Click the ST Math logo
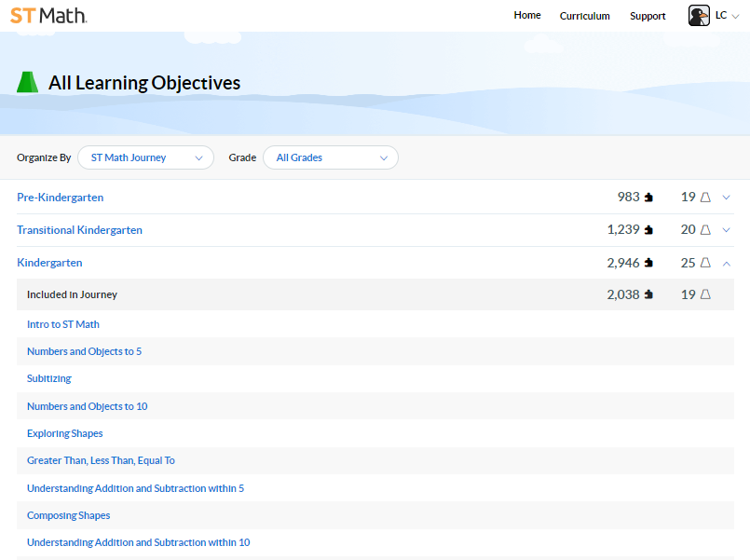The width and height of the screenshot is (750, 560). pos(48,16)
